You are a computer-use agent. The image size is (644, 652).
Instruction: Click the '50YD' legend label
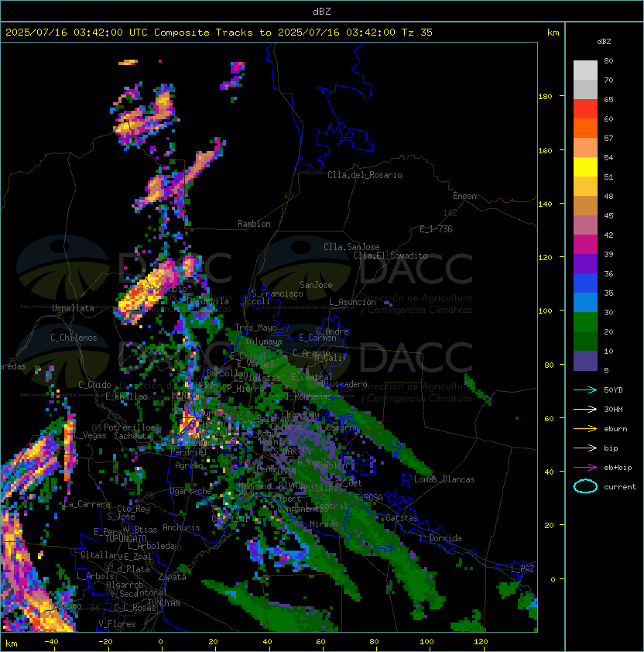(x=613, y=390)
